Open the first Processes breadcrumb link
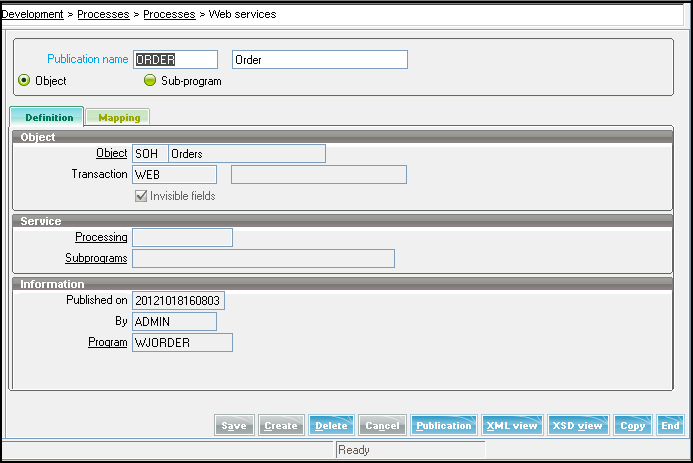Image resolution: width=693 pixels, height=463 pixels. pos(103,14)
